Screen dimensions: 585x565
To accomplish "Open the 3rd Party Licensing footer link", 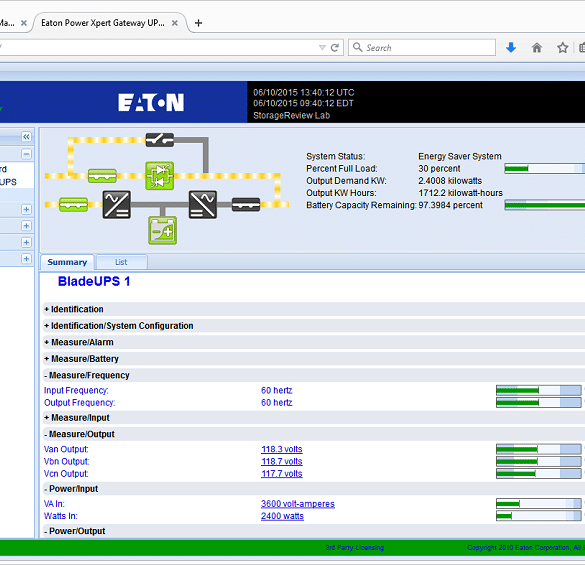I will coord(354,547).
